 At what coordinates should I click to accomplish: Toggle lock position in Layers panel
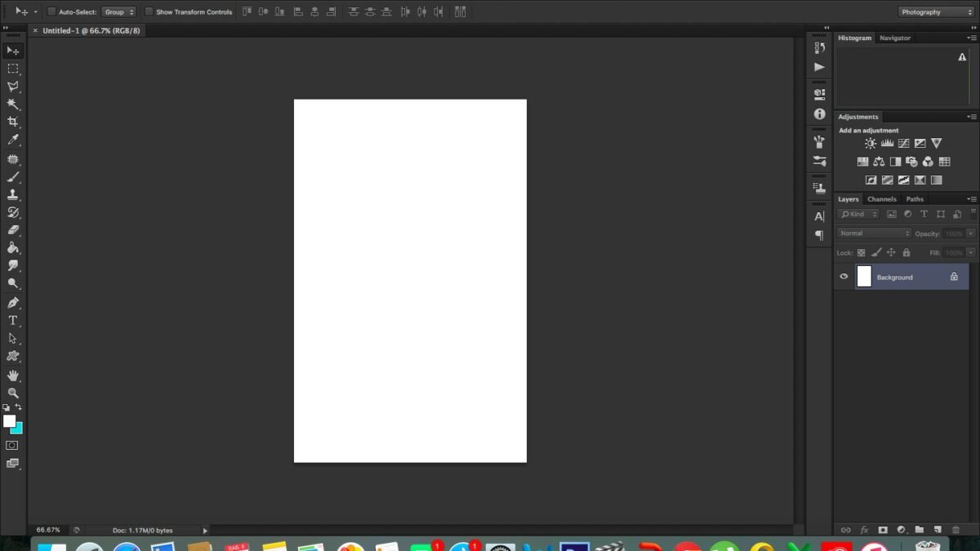tap(891, 253)
